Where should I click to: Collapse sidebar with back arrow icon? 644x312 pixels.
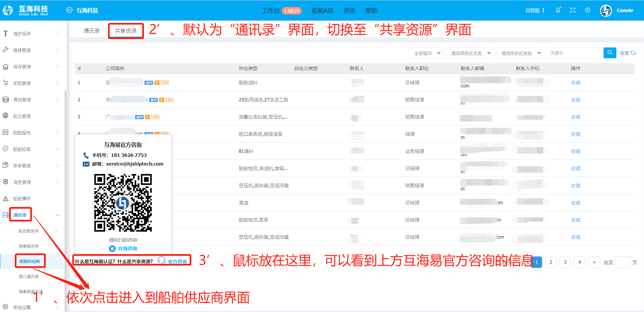coord(69,10)
